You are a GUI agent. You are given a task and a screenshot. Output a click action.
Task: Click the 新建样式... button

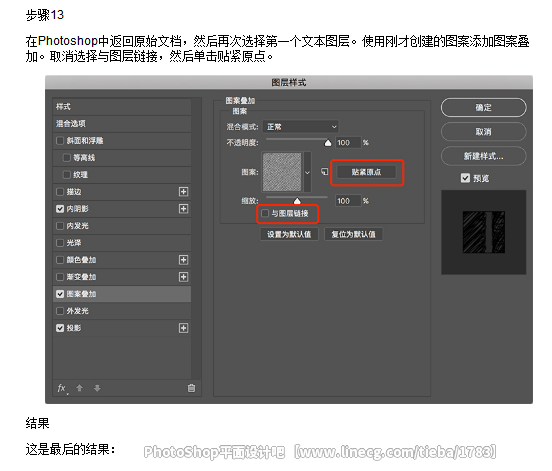pos(483,156)
